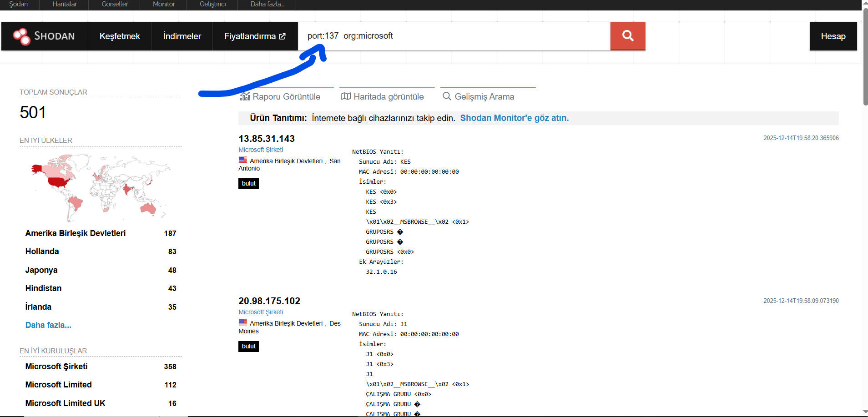
Task: Open the result 20.98.175.102
Action: click(x=269, y=301)
